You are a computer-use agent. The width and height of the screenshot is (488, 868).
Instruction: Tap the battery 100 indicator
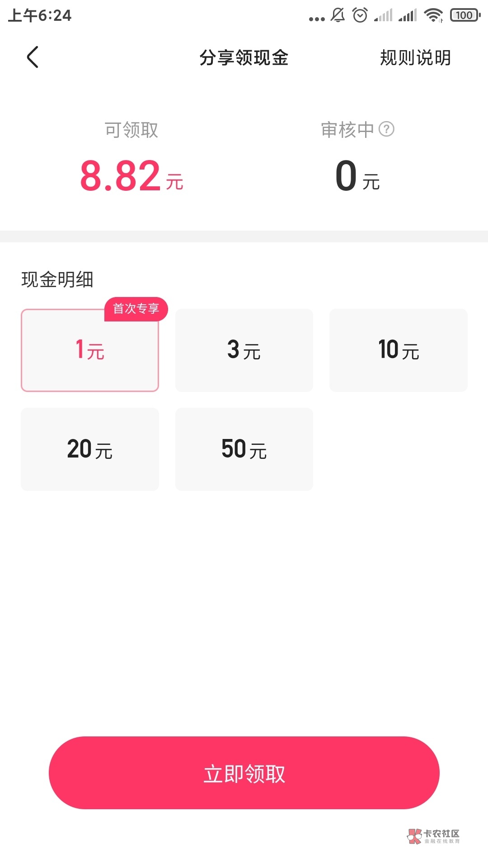point(465,15)
